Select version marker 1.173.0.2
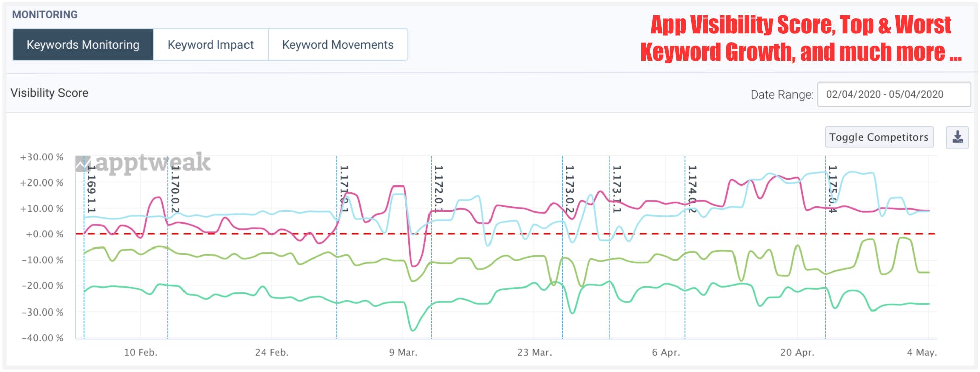The height and width of the screenshot is (372, 980). 569,189
